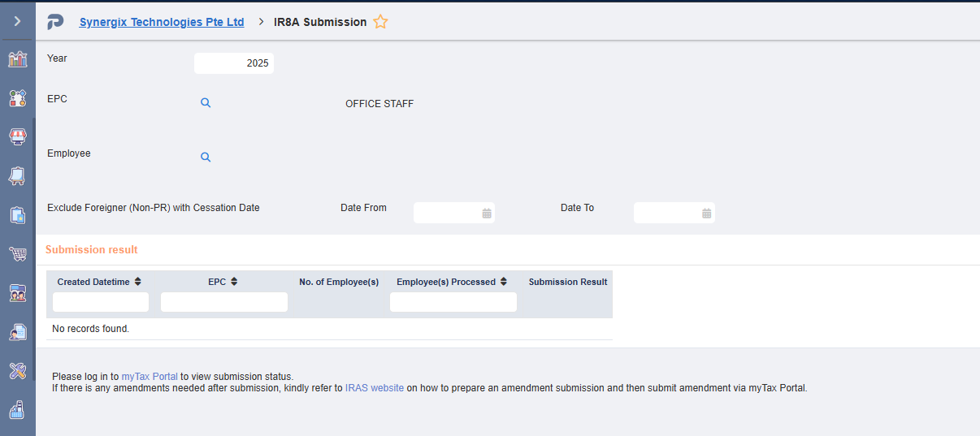Open the presentation easel sidebar icon
Image resolution: width=980 pixels, height=436 pixels.
coord(17,175)
